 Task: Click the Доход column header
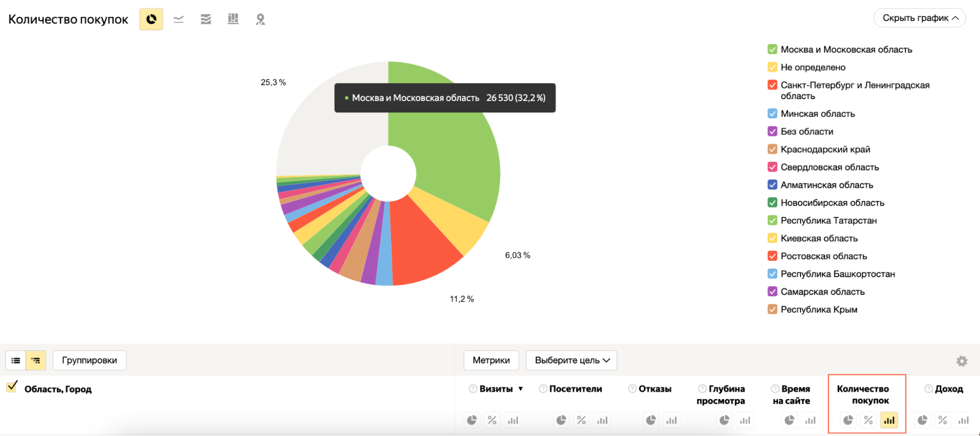pyautogui.click(x=949, y=389)
